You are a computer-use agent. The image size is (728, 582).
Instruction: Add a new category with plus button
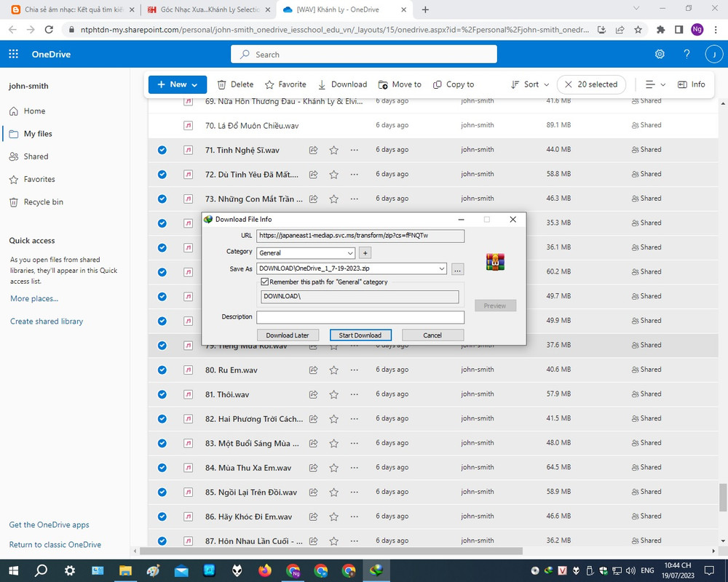[365, 253]
